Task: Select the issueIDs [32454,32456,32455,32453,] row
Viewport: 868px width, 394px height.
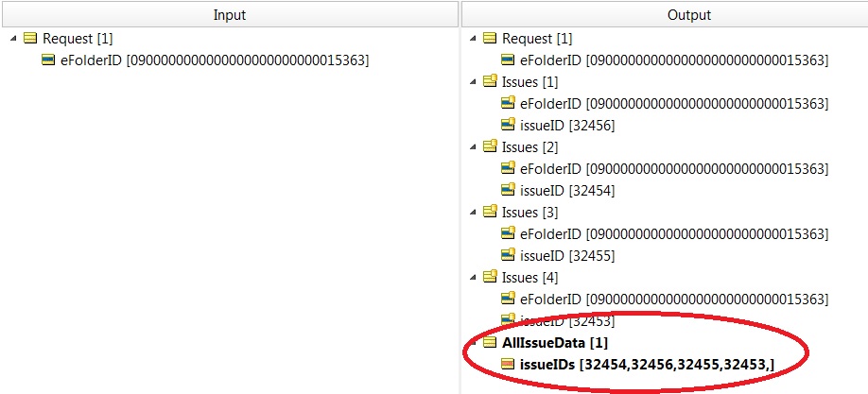Action: click(647, 365)
